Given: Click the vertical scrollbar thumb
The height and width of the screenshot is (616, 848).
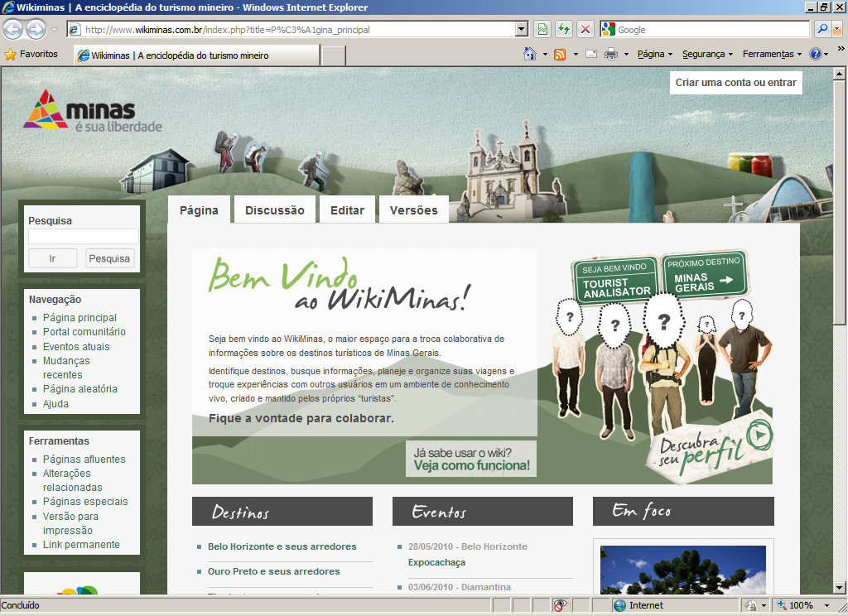Looking at the screenshot, I should click(839, 203).
